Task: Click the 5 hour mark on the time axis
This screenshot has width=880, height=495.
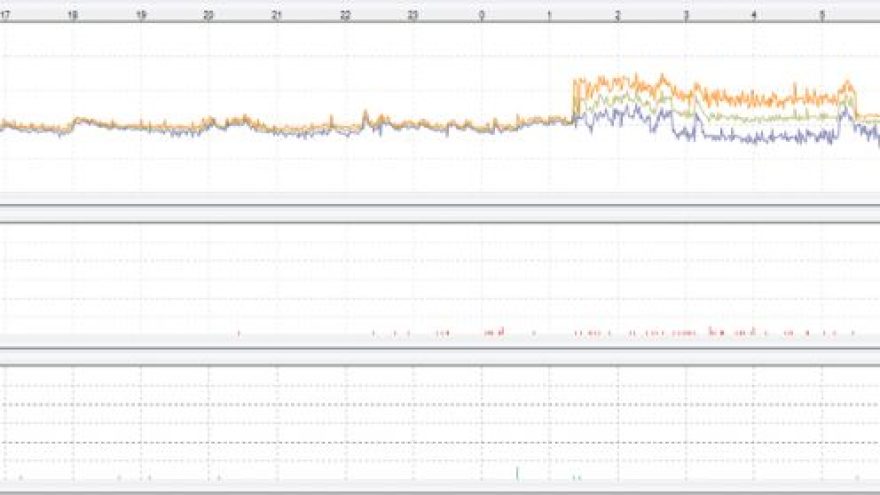Action: tap(822, 16)
